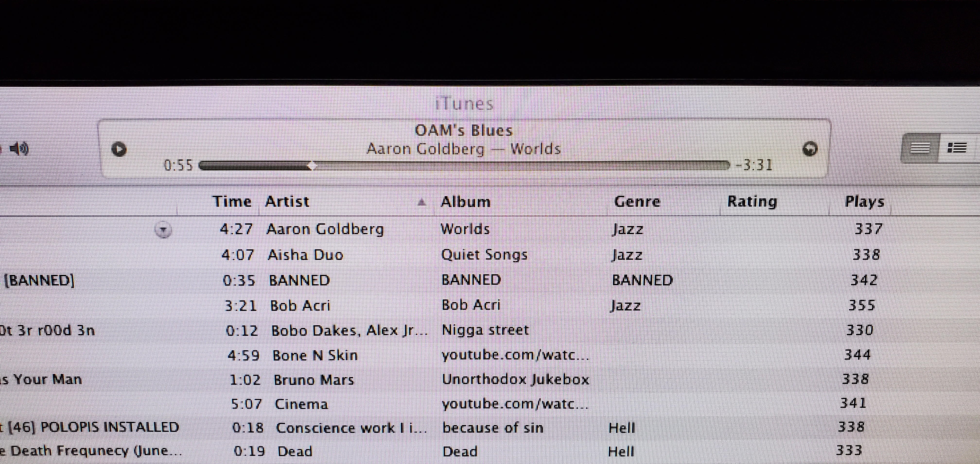Select the Conscience work I i... artist cell
Viewport: 980px width, 464px height.
tap(352, 428)
